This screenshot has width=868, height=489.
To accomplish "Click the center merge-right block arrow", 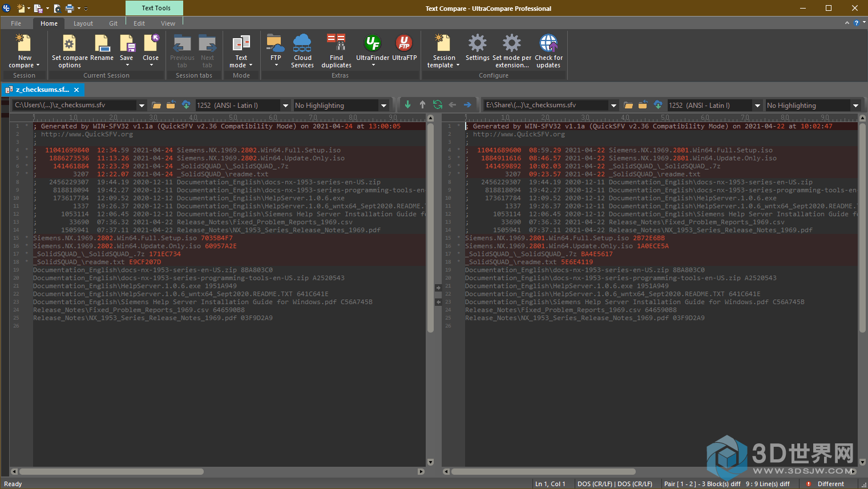I will (x=438, y=288).
